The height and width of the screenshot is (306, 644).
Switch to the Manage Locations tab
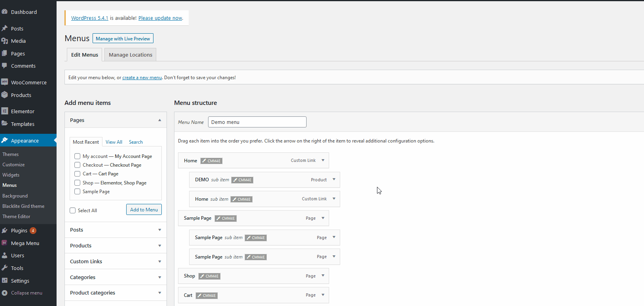[x=131, y=55]
